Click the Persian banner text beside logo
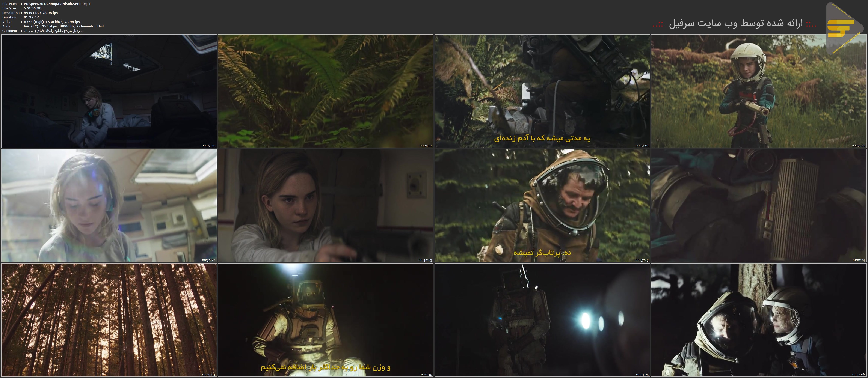This screenshot has height=378, width=868. [x=735, y=24]
